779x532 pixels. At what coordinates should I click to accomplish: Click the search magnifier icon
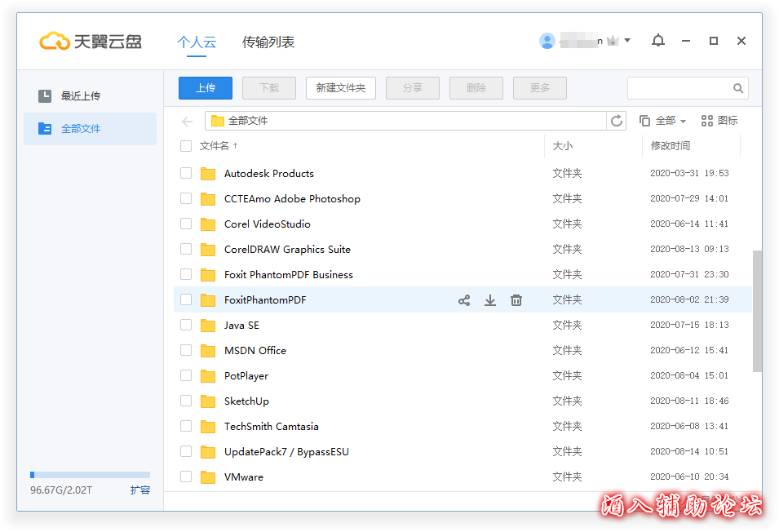pyautogui.click(x=738, y=88)
